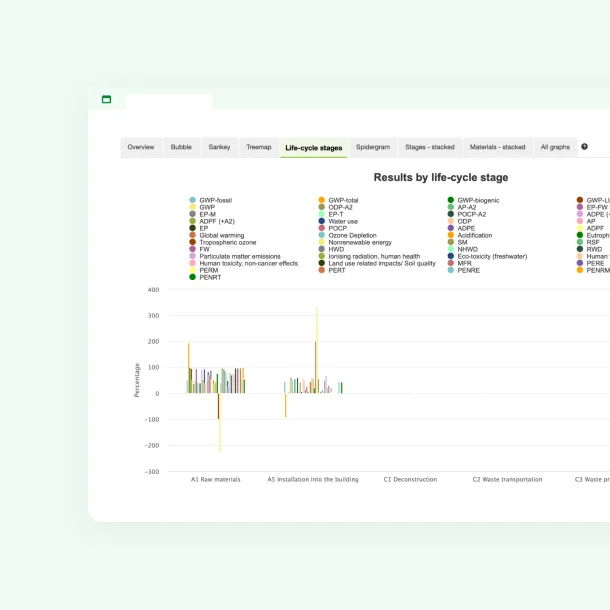Toggle the POCP legend entry
Image resolution: width=610 pixels, height=610 pixels.
(333, 228)
